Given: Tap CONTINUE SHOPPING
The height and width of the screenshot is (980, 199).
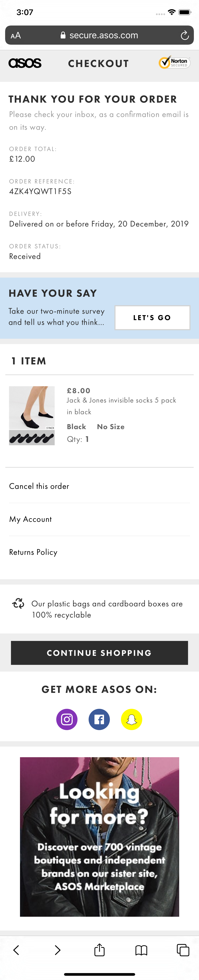Looking at the screenshot, I should 99,652.
